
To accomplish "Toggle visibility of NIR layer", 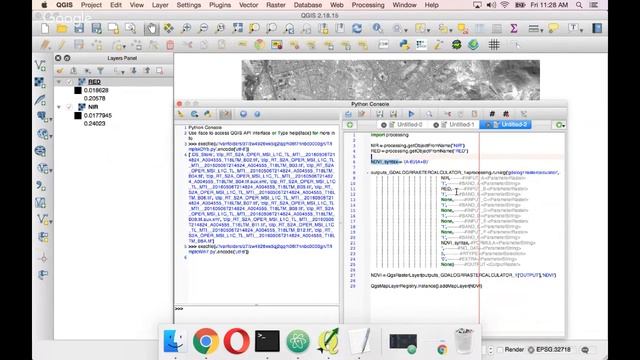I will (69, 107).
